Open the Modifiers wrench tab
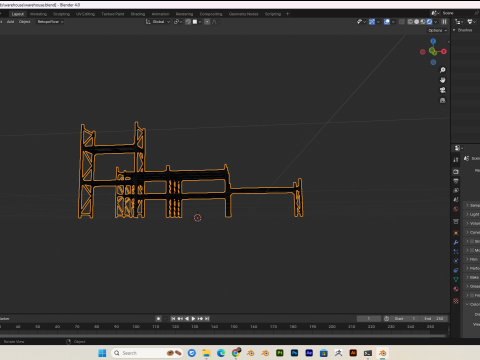Image resolution: width=480 pixels, height=360 pixels. coord(456,242)
